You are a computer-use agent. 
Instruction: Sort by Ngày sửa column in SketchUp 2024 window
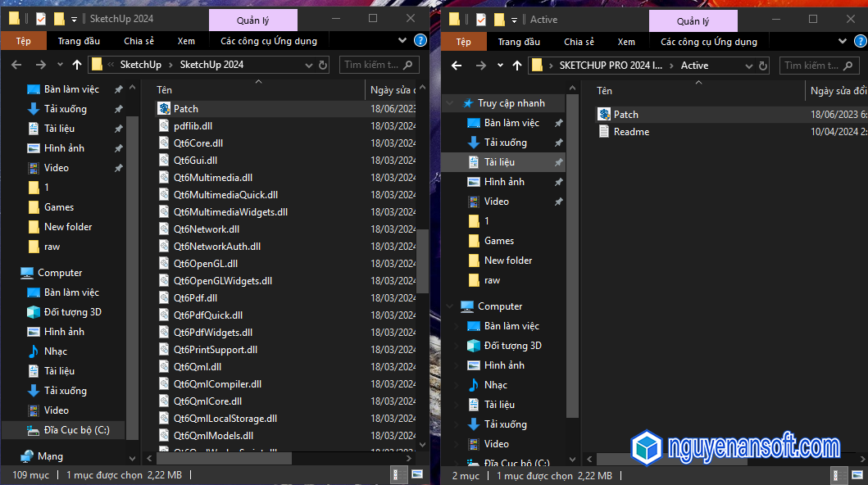point(391,89)
